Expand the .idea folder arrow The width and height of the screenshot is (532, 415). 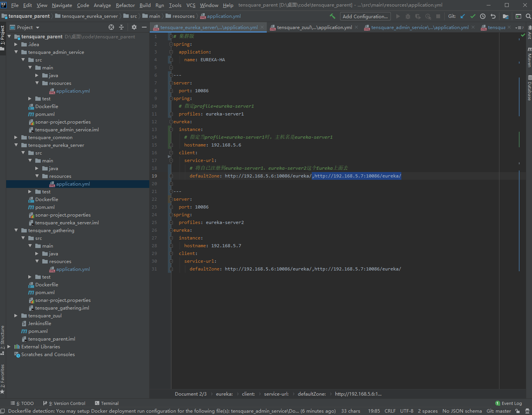pos(16,44)
